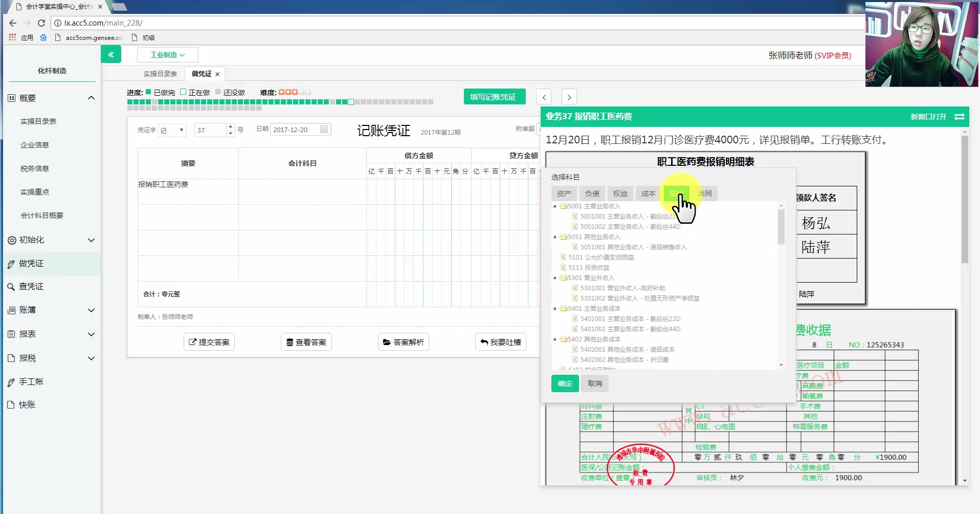Screen dimensions: 980x514
Task: Confirm subject selection with 确定
Action: click(x=565, y=383)
